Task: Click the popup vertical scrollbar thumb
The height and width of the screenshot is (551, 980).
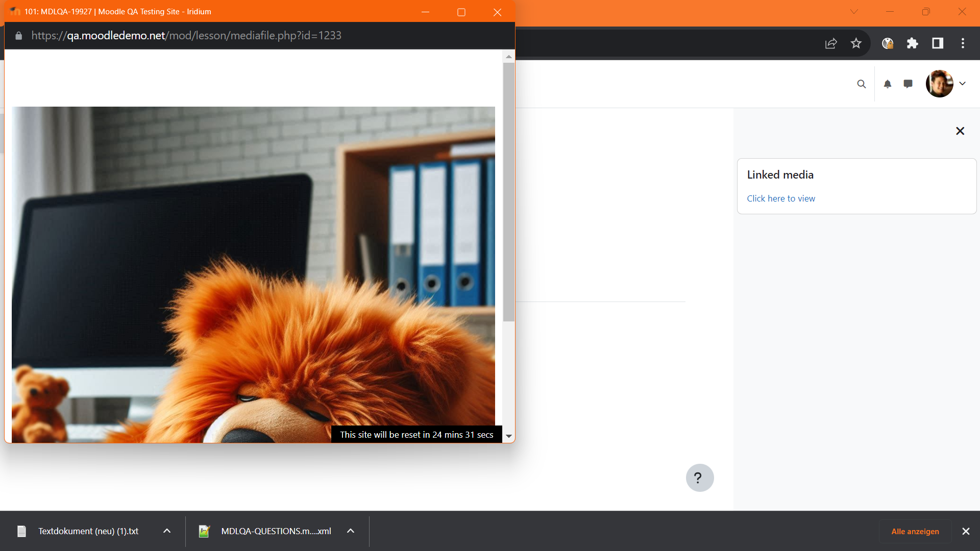Action: pyautogui.click(x=509, y=192)
